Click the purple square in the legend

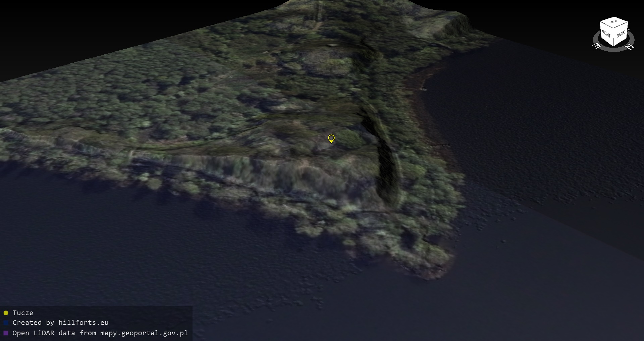coord(6,333)
